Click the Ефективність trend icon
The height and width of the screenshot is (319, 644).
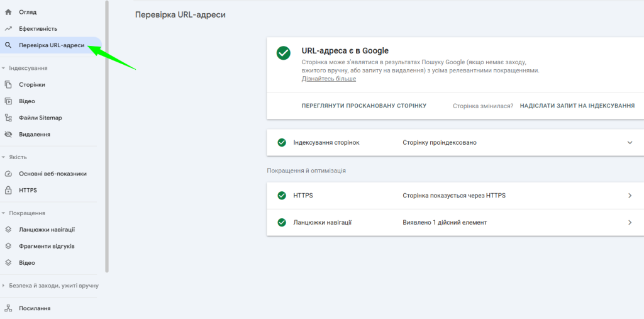[8, 28]
